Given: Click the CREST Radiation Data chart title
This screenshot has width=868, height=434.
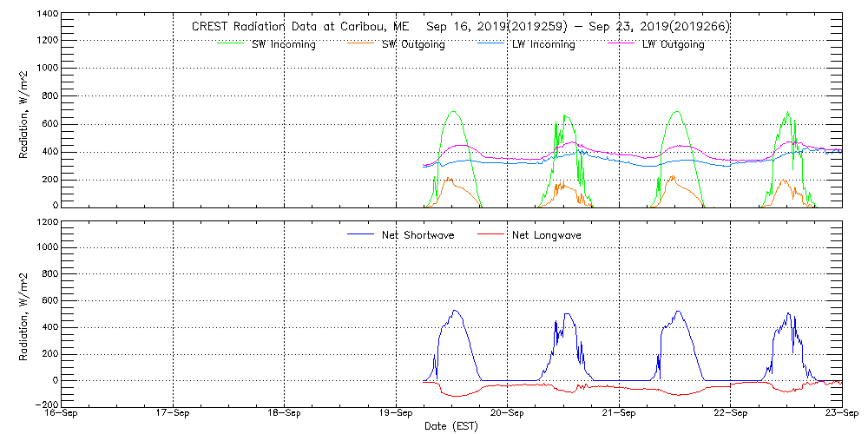Looking at the screenshot, I should [461, 26].
